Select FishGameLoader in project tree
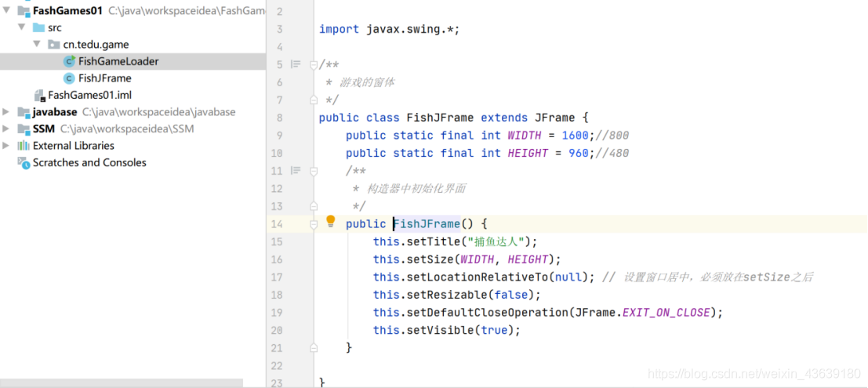The image size is (868, 388). [118, 61]
